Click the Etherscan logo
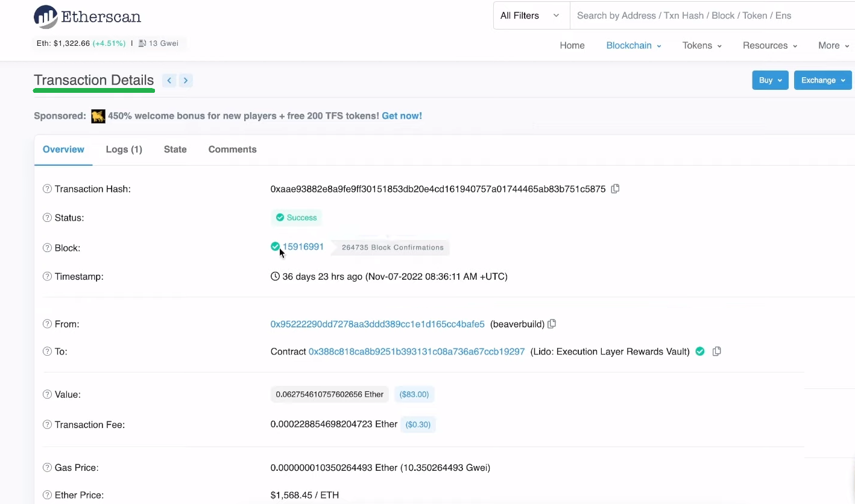The height and width of the screenshot is (504, 855). click(87, 16)
